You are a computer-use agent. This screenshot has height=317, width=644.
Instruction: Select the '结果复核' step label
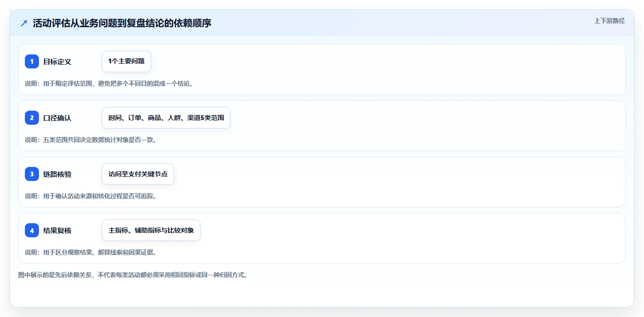[x=57, y=230]
